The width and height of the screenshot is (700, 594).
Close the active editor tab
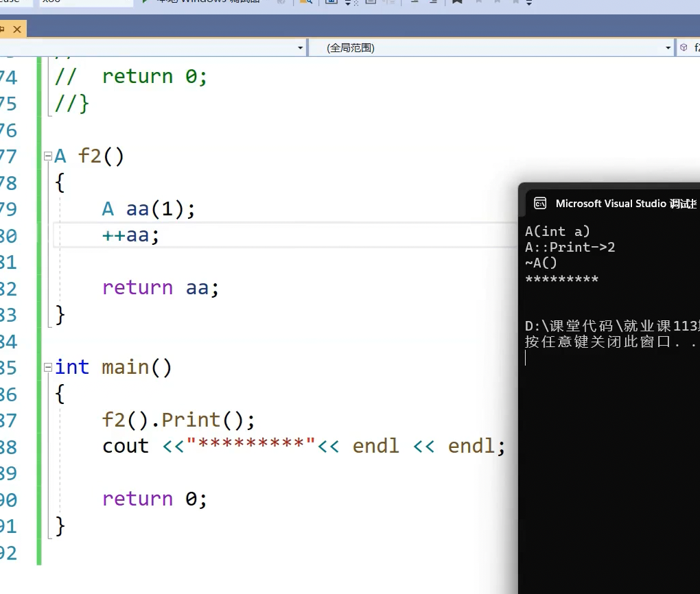[x=17, y=29]
